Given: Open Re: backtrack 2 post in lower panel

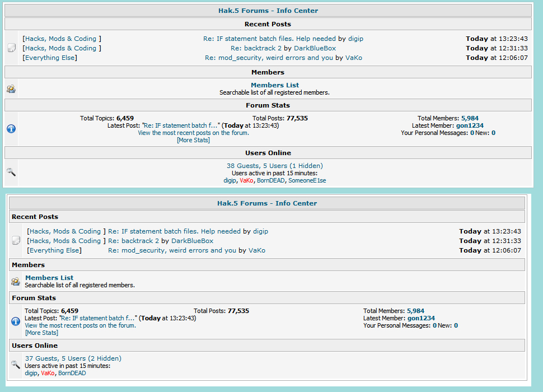Looking at the screenshot, I should tap(133, 241).
